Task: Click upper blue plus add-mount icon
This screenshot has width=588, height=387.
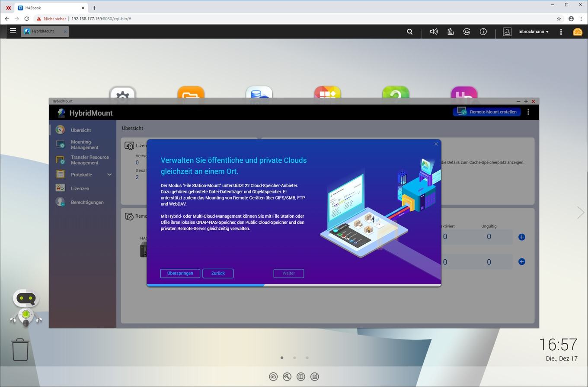Action: coord(522,237)
